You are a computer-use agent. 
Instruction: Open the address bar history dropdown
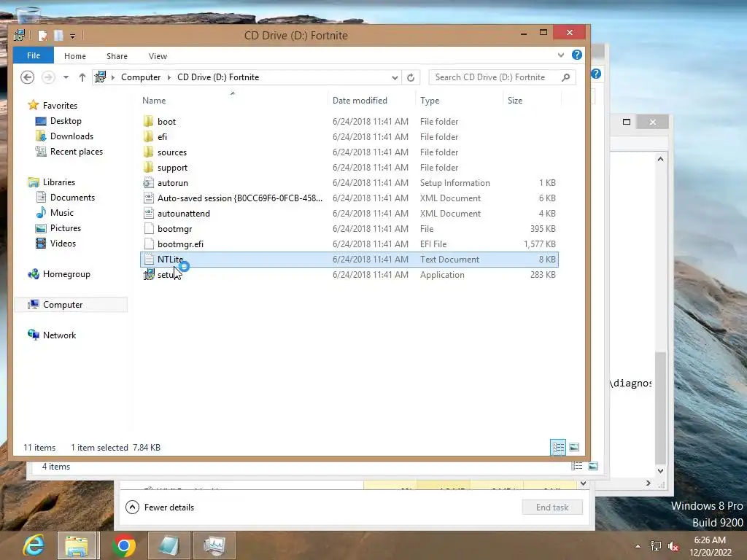(x=395, y=77)
